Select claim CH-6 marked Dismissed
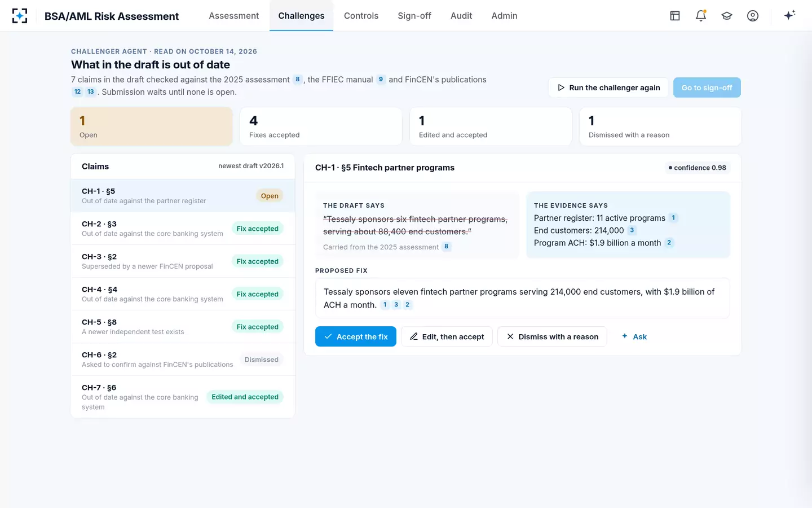Screen dimensions: 812x508 click(x=183, y=360)
